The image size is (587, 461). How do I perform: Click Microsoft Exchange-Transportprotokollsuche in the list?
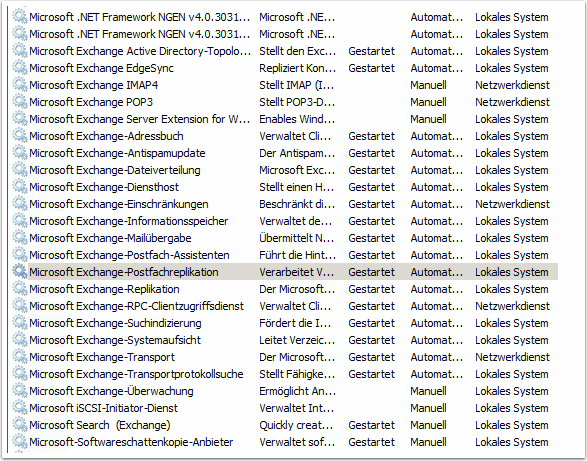(x=136, y=374)
